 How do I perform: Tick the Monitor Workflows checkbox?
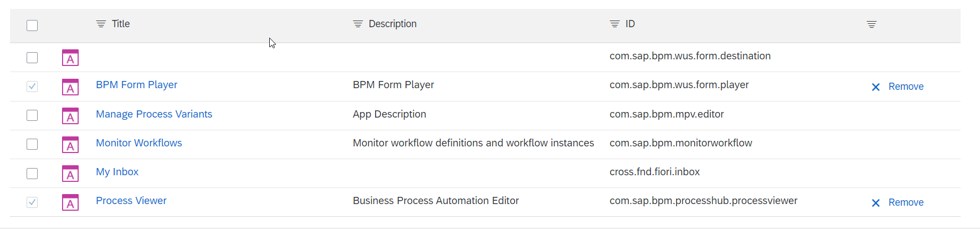pos(32,144)
